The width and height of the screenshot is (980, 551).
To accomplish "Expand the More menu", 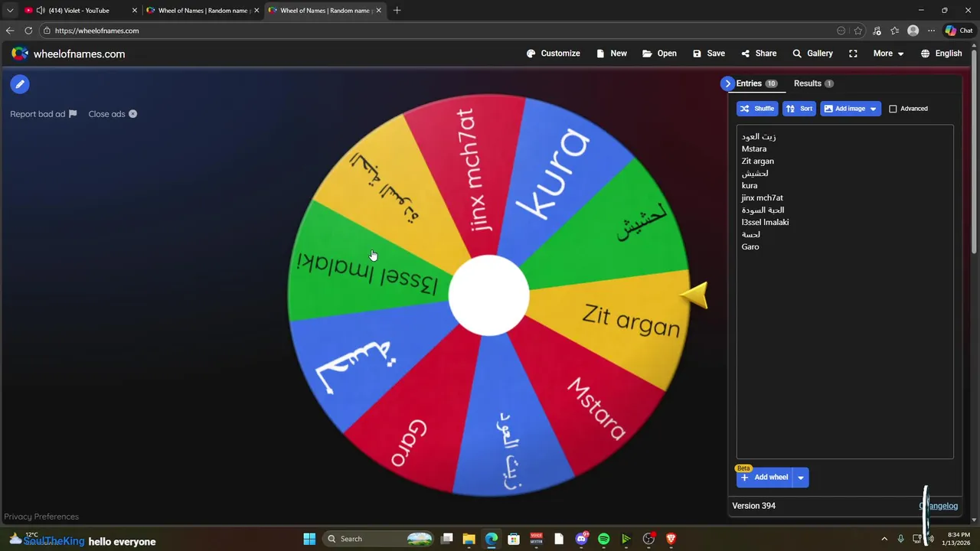I will coord(888,54).
